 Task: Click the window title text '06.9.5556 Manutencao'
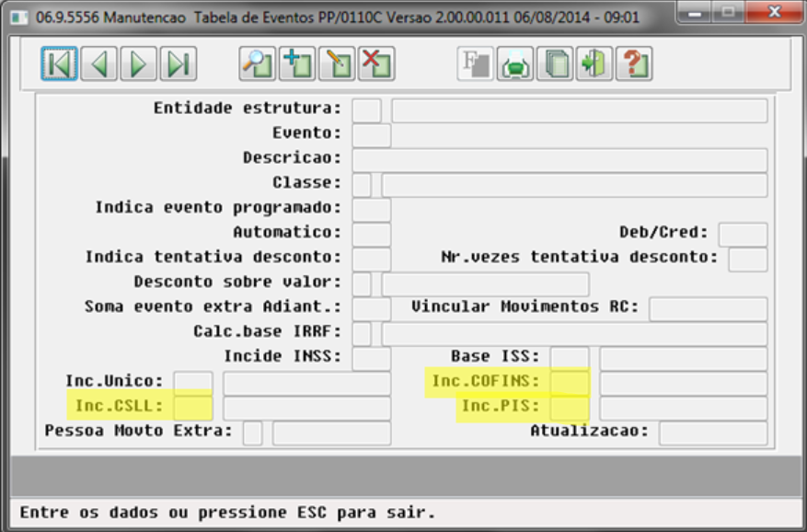click(110, 17)
